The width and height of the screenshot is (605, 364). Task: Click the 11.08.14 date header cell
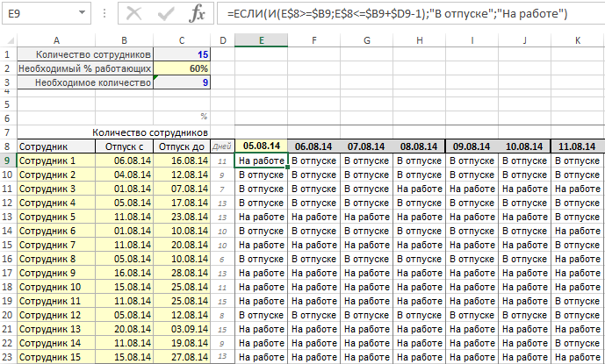pyautogui.click(x=577, y=146)
